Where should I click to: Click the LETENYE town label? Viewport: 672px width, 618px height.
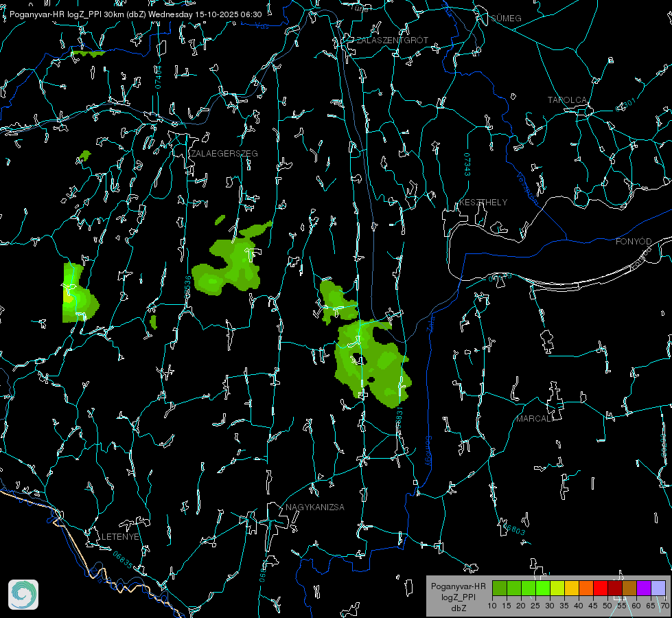click(x=120, y=536)
